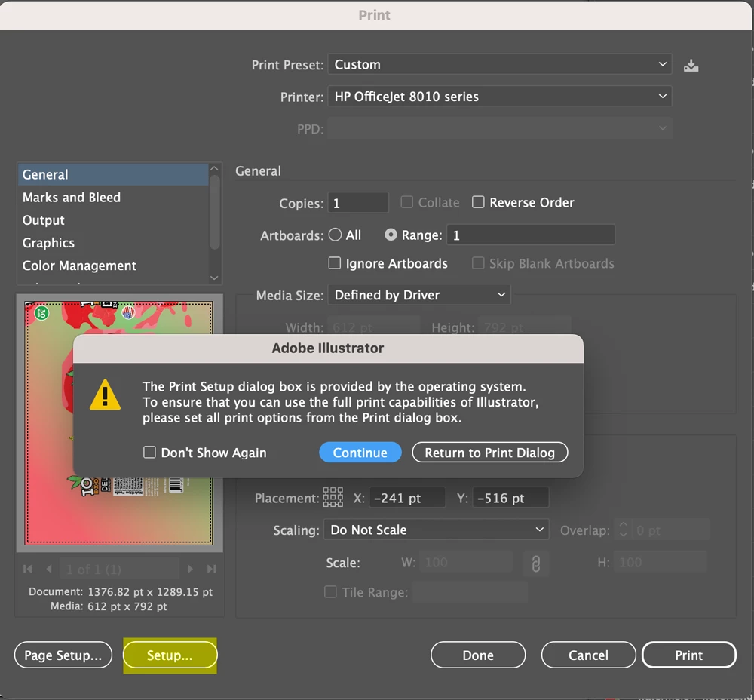The image size is (754, 700).
Task: Click Return to Print Dialog button
Action: coord(489,453)
